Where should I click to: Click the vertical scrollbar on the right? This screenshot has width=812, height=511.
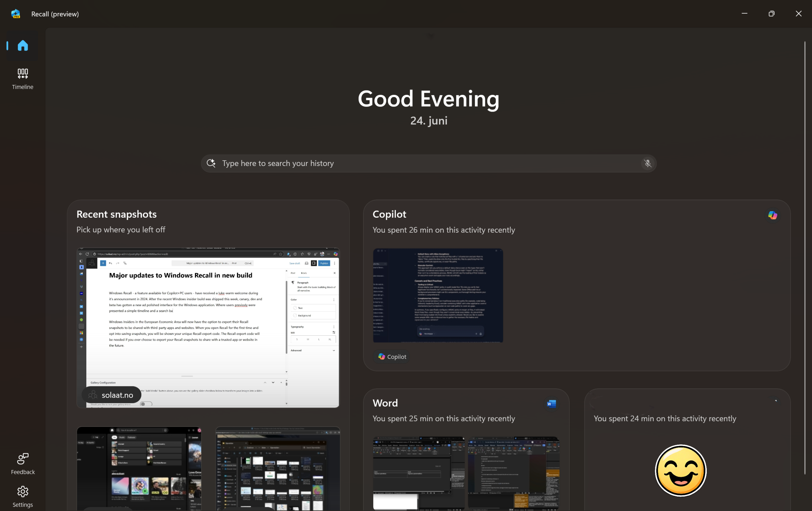pyautogui.click(x=805, y=258)
